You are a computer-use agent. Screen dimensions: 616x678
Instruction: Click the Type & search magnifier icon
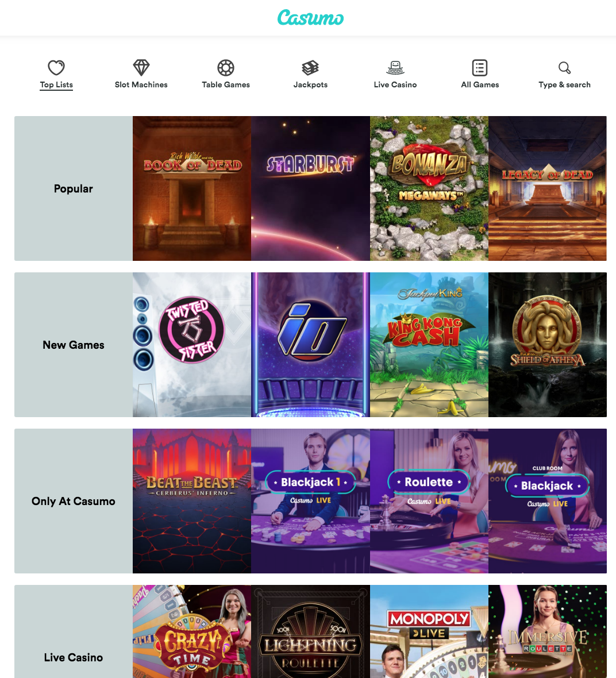(x=564, y=67)
